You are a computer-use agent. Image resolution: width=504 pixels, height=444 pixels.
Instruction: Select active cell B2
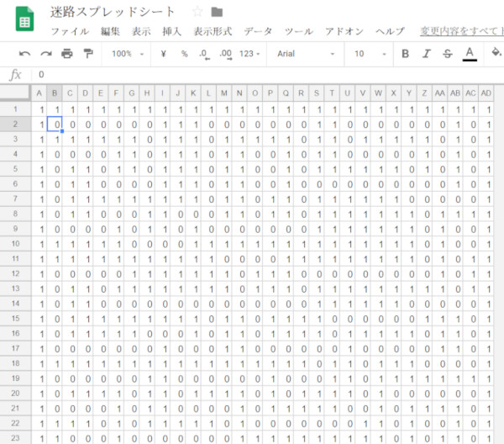point(55,124)
